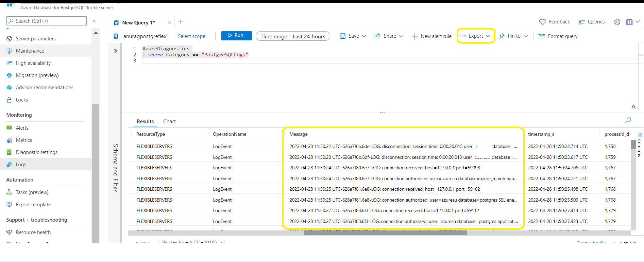Open Locks padlock icon
The width and height of the screenshot is (644, 262).
9,100
